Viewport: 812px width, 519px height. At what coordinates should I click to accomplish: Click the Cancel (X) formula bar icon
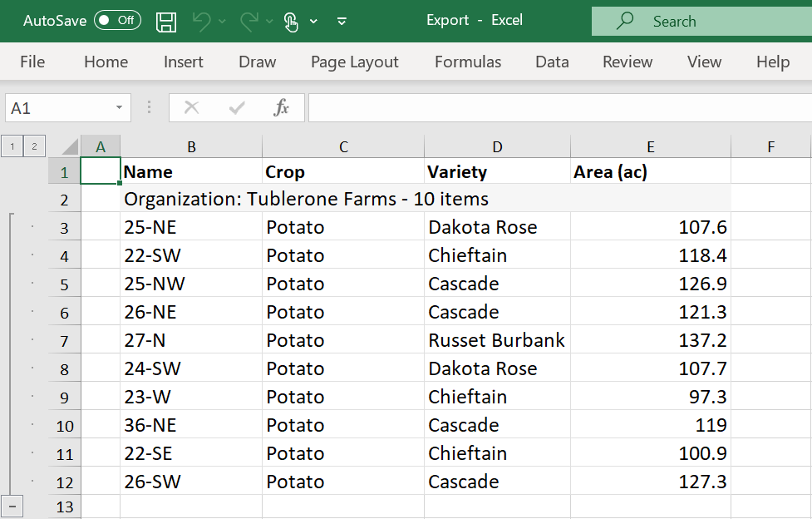tap(192, 108)
